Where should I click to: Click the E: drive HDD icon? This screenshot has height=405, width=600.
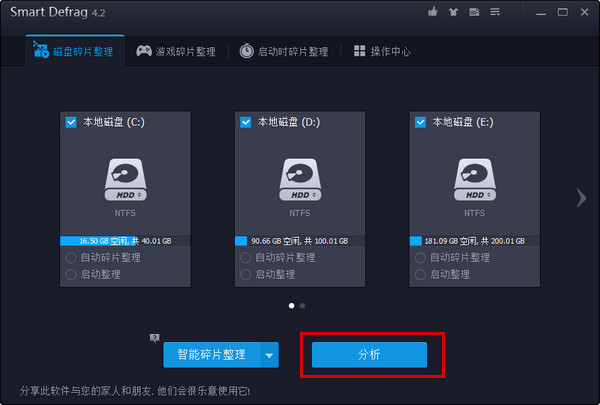(475, 180)
